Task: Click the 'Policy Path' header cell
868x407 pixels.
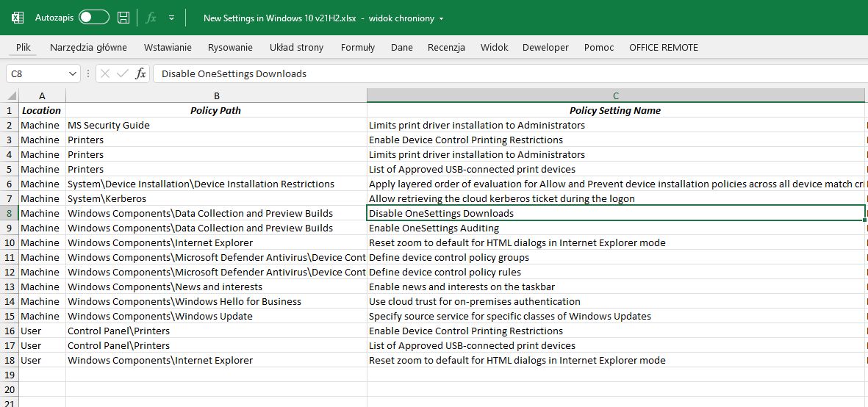Action: click(x=216, y=110)
